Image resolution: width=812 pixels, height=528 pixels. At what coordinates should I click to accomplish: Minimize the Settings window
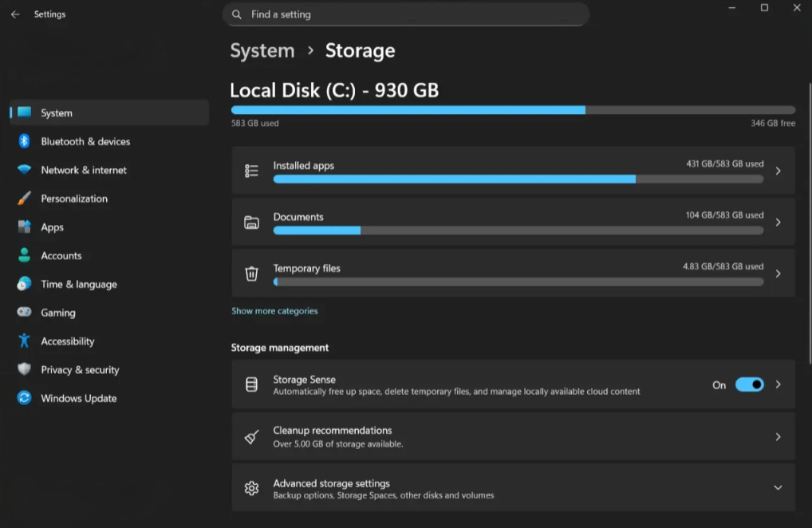731,8
